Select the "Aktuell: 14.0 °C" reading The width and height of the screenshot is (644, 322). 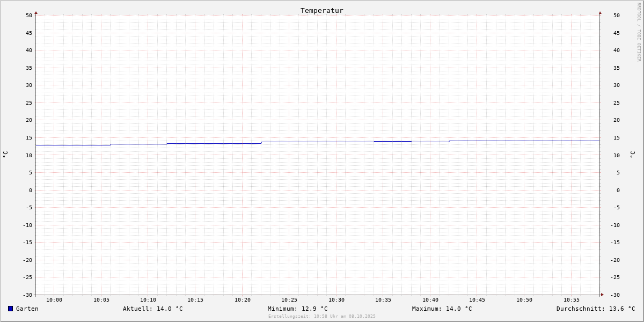point(153,309)
